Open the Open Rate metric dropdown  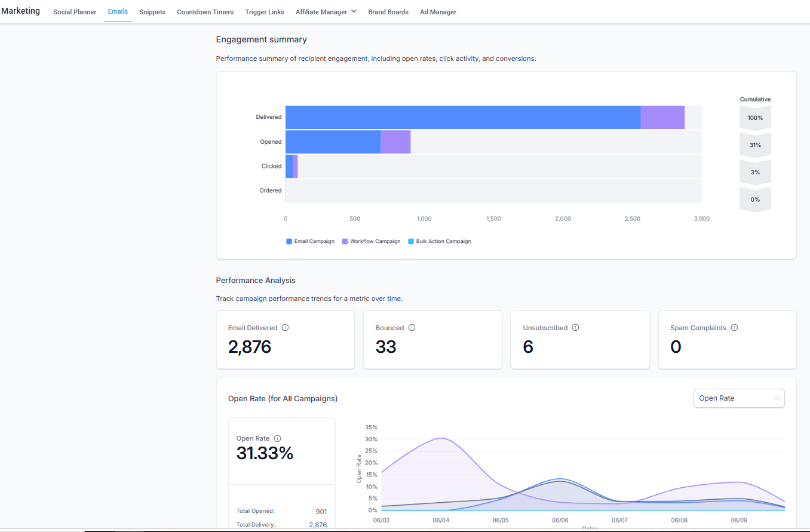(739, 398)
